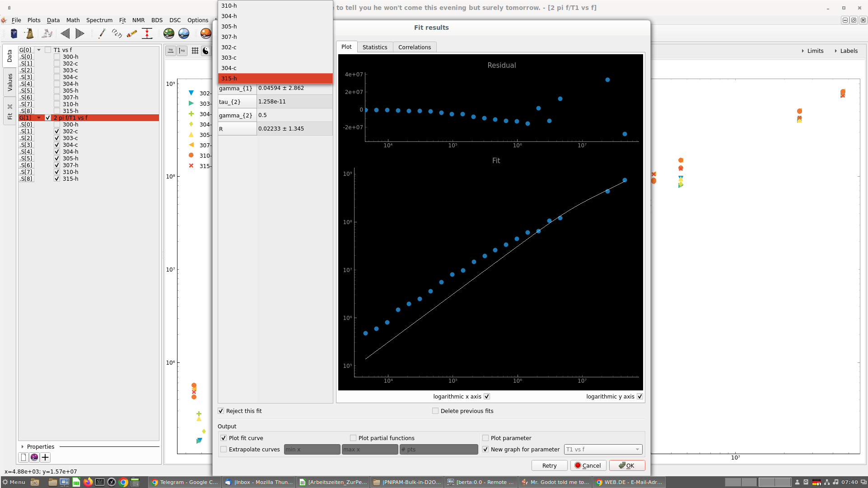Click the flute-shaped toolbar icon
This screenshot has width=868, height=488.
point(132,33)
